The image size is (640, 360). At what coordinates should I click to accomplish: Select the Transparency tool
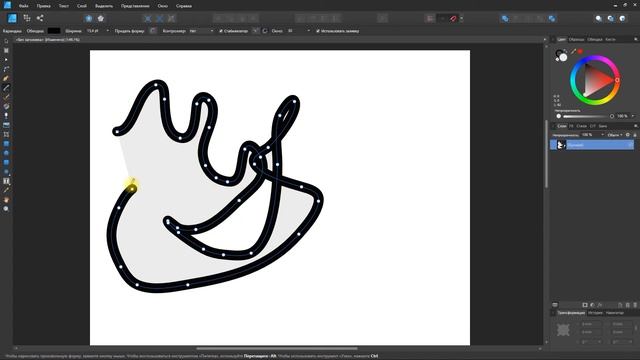click(x=6, y=116)
